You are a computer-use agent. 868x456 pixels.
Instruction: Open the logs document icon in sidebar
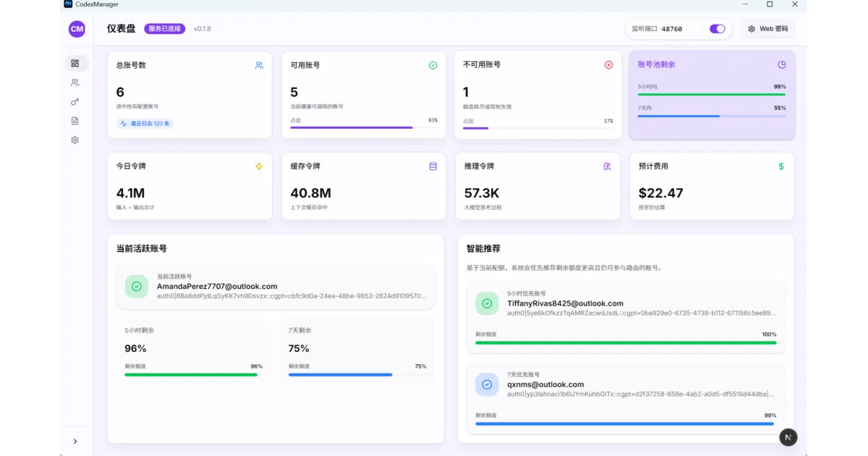[x=75, y=121]
